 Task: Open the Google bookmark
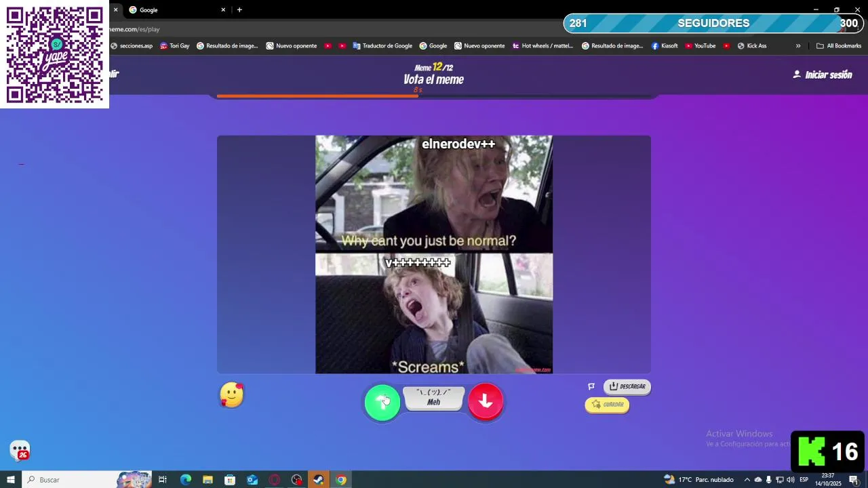[433, 46]
